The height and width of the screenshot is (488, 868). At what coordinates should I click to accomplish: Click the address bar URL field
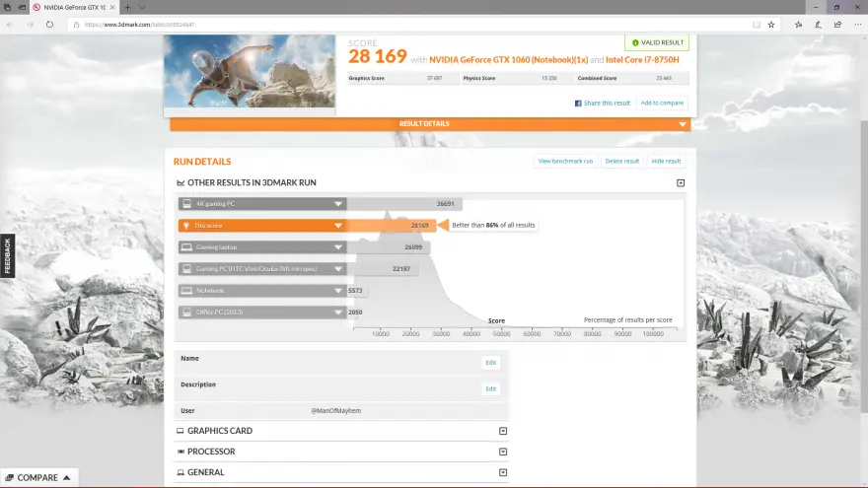pyautogui.click(x=395, y=25)
